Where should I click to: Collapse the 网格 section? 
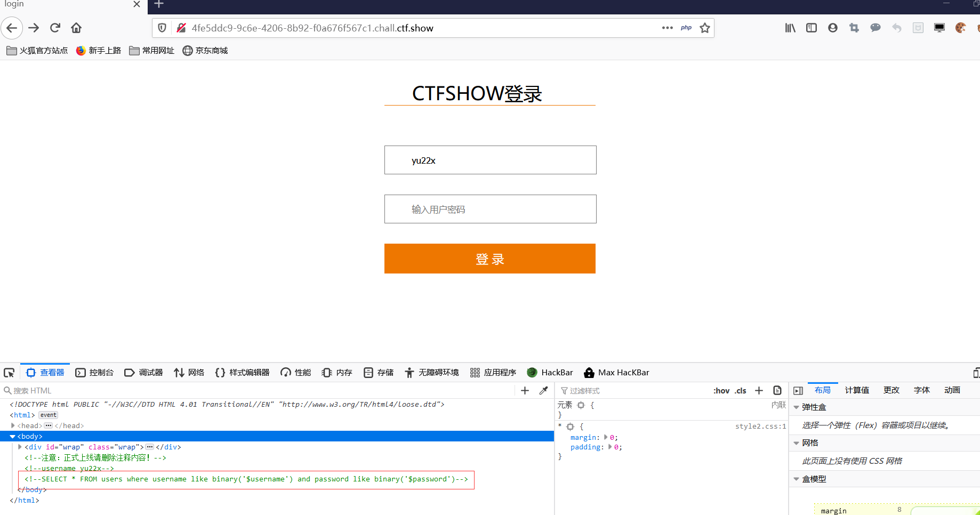pos(796,443)
